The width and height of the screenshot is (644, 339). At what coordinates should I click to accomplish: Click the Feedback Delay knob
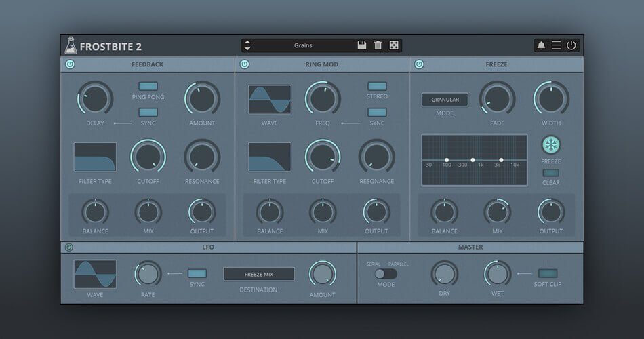point(95,98)
